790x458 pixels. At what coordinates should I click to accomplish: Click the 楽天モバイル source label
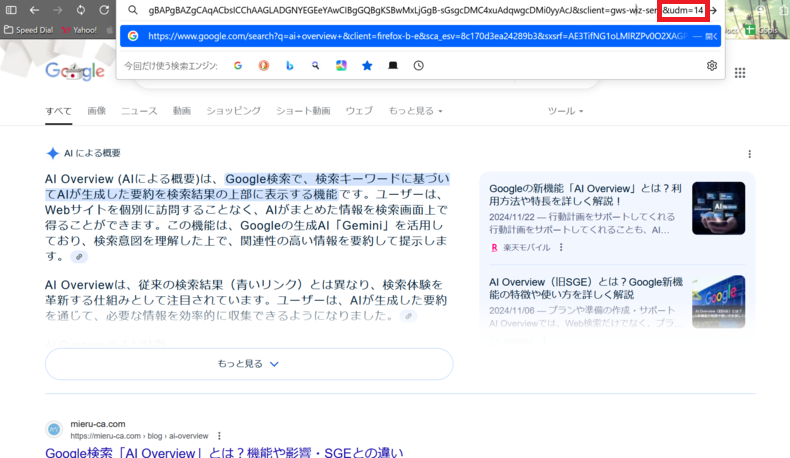coord(526,247)
